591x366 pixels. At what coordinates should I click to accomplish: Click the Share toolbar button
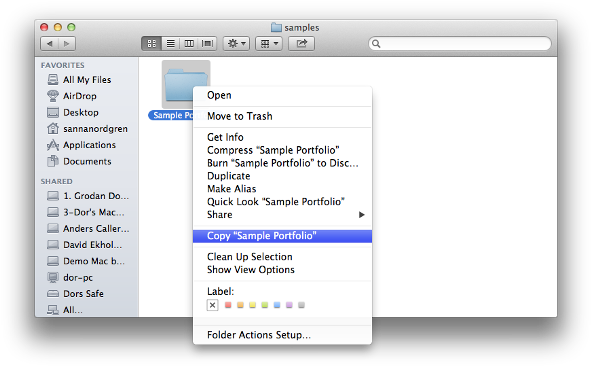point(301,44)
